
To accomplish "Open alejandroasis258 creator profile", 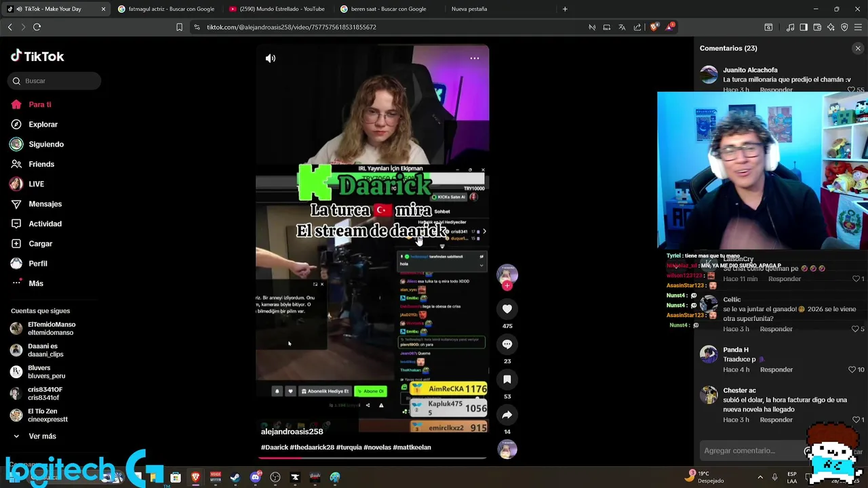I will [292, 432].
